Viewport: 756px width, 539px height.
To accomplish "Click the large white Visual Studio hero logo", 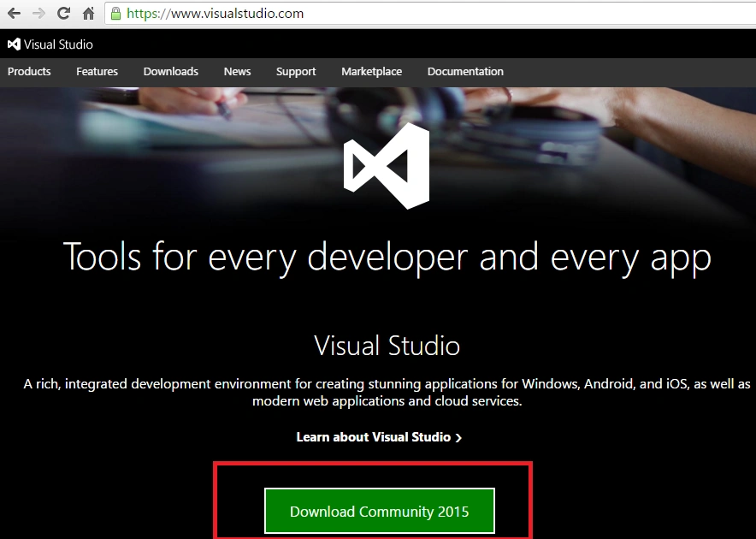I will [387, 165].
